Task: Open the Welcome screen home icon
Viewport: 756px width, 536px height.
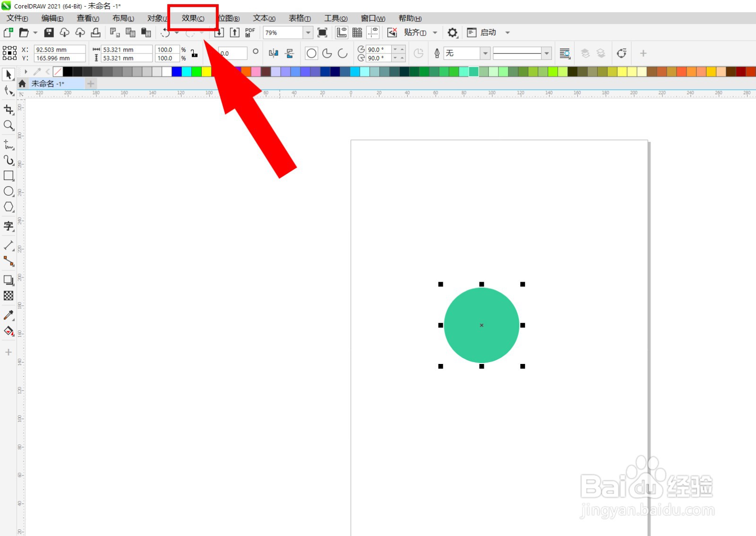Action: [22, 84]
